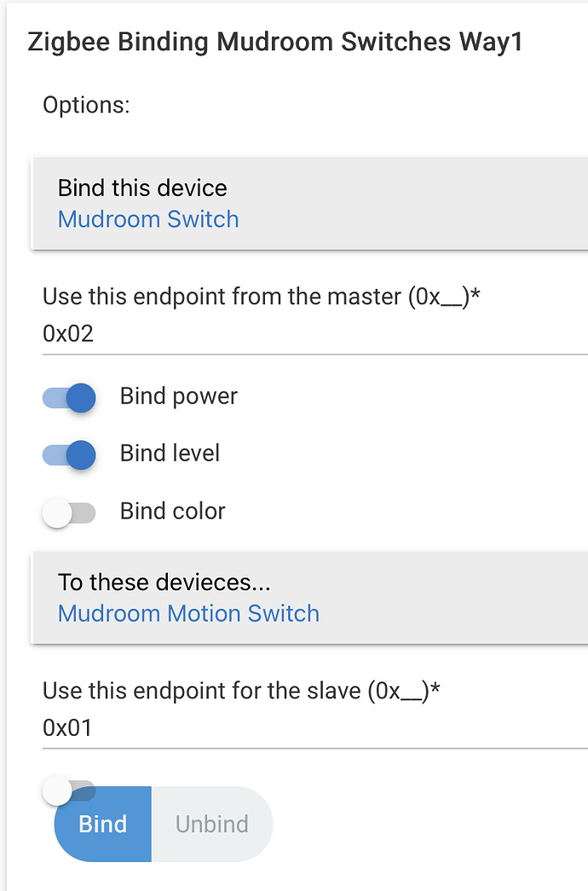Click the Unbind button

pos(211,824)
